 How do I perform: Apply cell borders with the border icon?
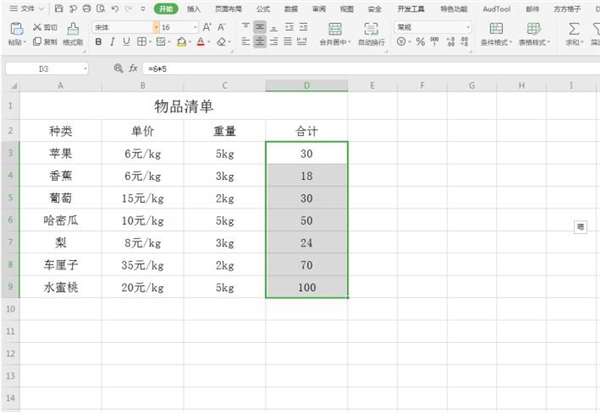(142, 42)
